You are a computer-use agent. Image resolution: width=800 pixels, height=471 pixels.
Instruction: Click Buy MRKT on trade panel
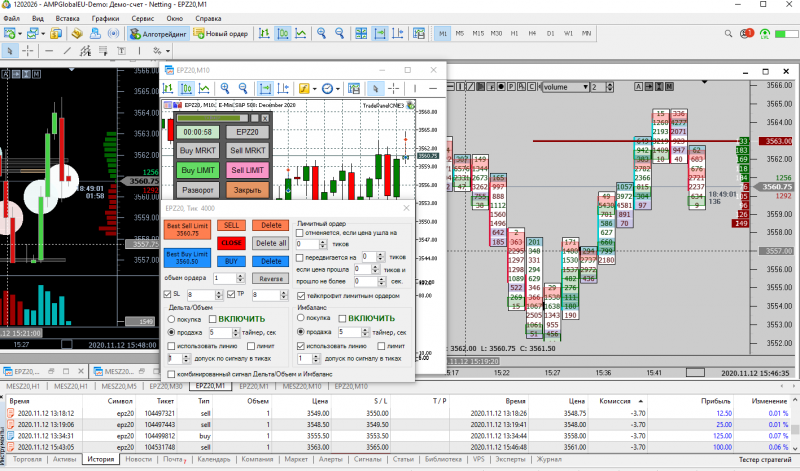(x=197, y=151)
